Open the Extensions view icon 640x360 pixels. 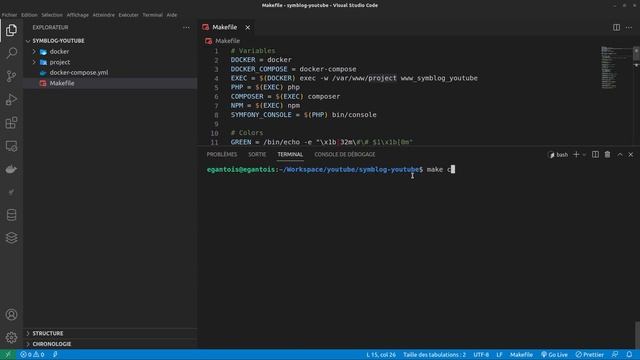[11, 122]
